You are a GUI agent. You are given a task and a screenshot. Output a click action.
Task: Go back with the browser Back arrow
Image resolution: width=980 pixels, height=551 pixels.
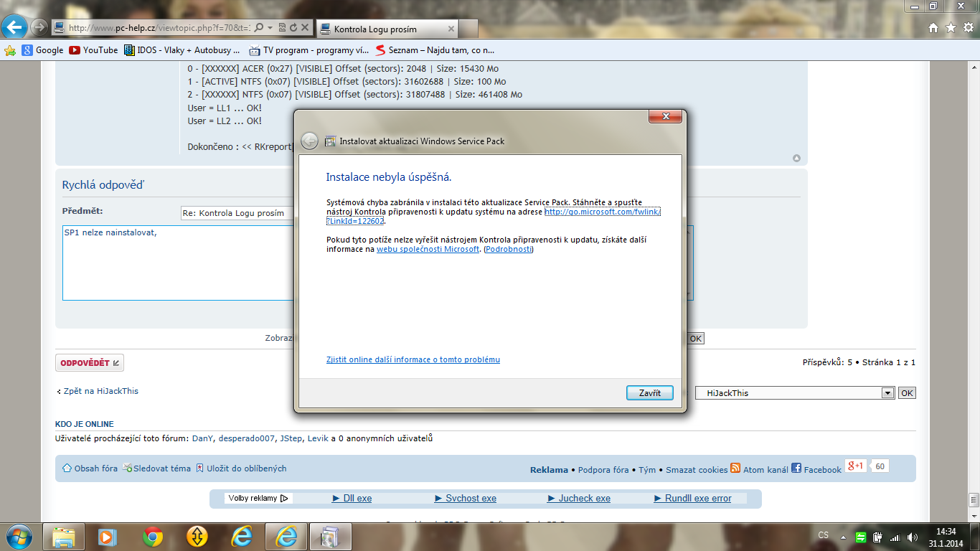14,28
